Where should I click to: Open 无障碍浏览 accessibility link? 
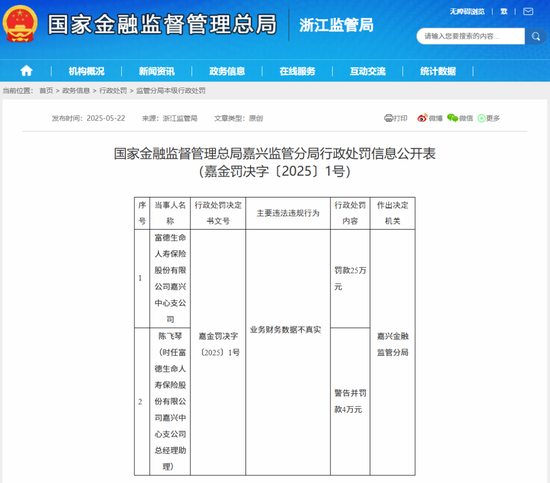pyautogui.click(x=467, y=12)
